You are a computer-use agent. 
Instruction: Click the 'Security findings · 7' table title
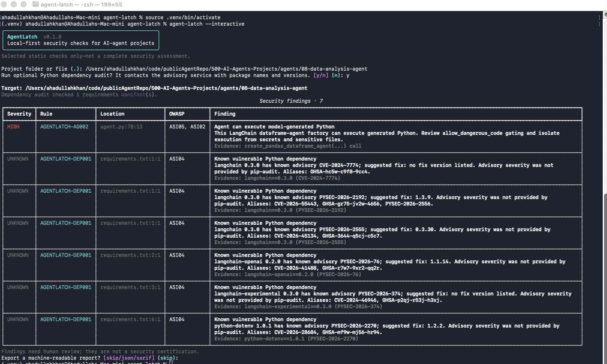[x=291, y=101]
